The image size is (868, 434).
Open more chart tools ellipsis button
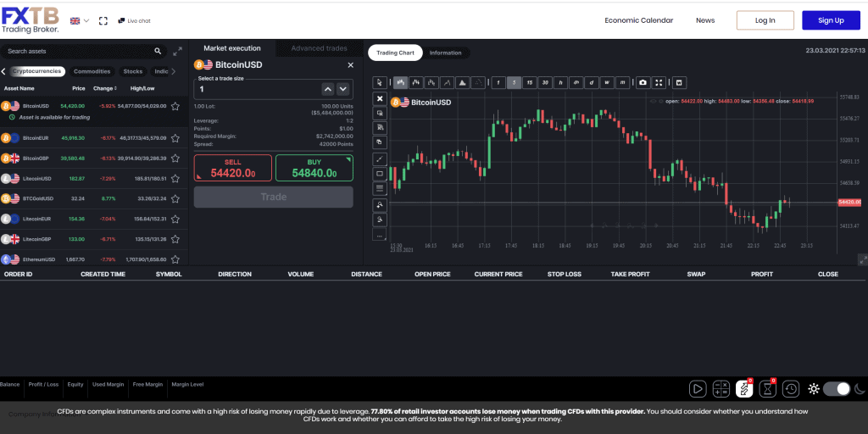pos(379,236)
